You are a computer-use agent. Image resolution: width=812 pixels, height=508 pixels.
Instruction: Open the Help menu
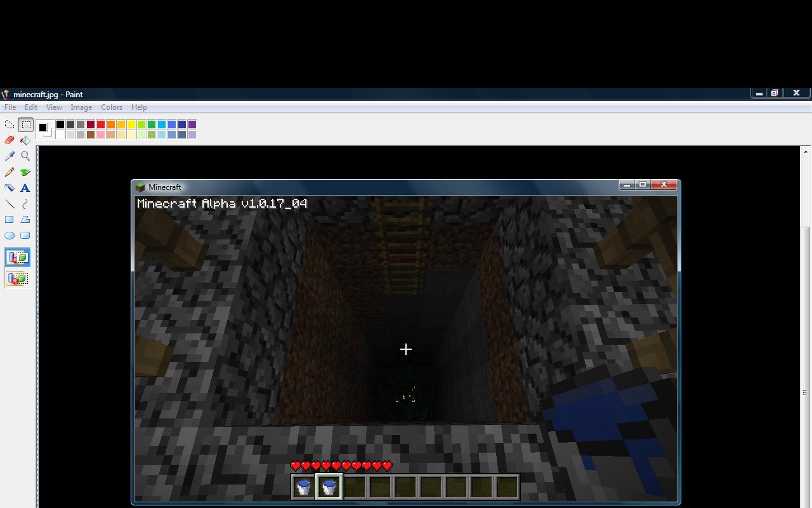click(139, 107)
